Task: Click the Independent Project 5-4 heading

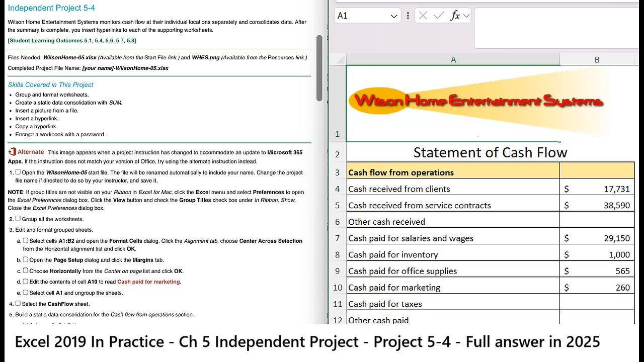Action: 51,8
